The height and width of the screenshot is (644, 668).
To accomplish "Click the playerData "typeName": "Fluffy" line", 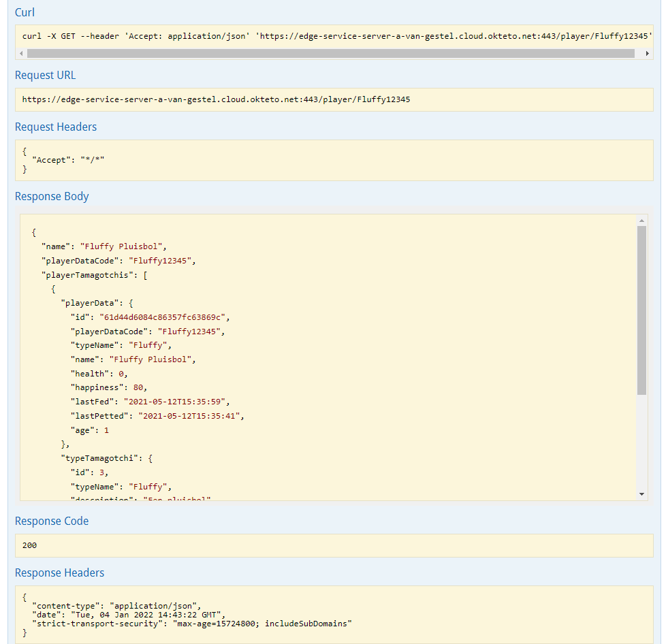I will coord(121,345).
